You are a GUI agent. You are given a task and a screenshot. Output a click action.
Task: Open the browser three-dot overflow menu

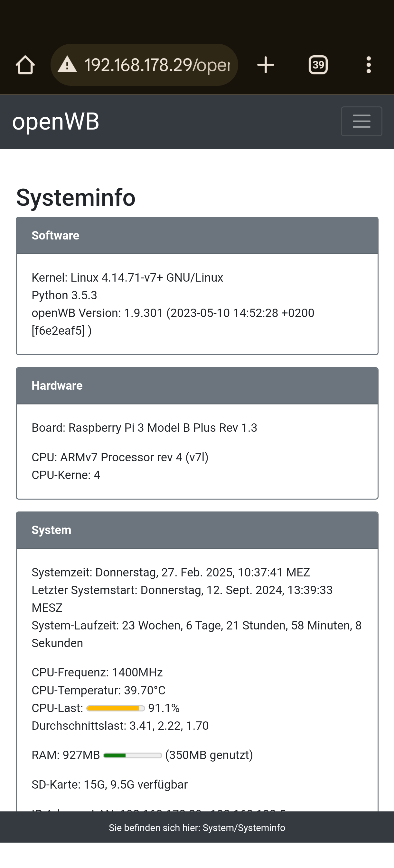368,65
